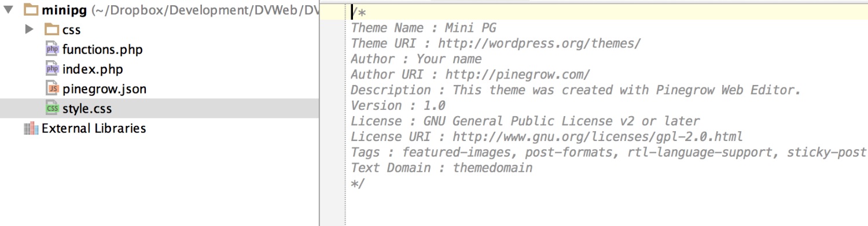This screenshot has height=226, width=868.
Task: Open index.php in project tree
Action: (93, 69)
